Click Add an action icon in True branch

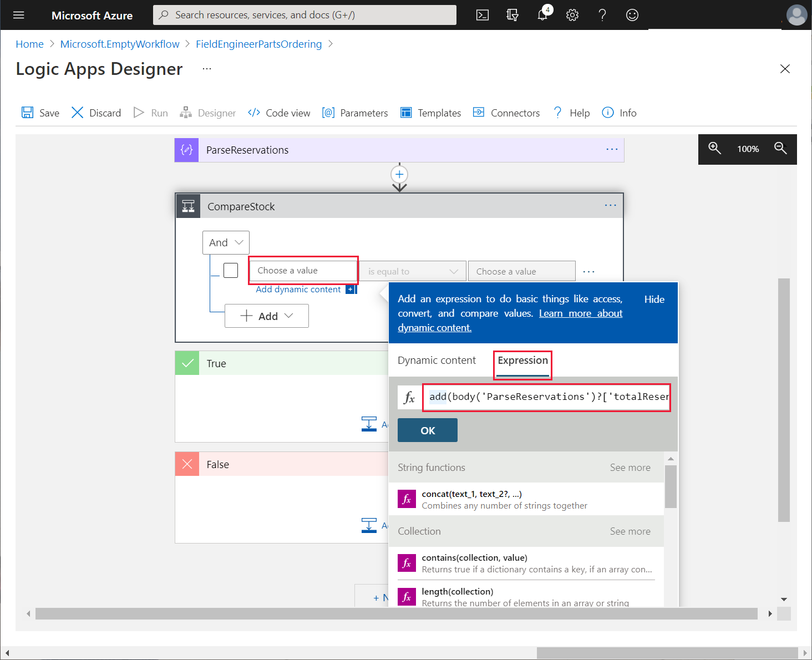369,424
